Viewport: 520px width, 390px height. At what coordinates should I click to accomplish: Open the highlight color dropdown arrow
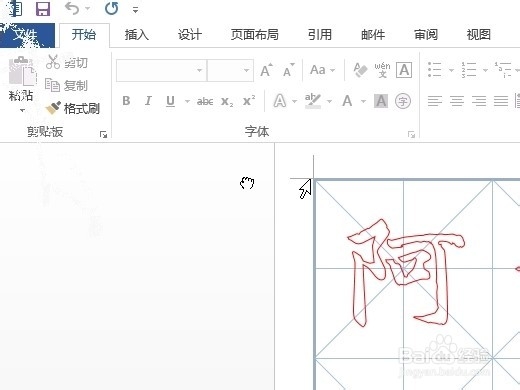(x=330, y=101)
